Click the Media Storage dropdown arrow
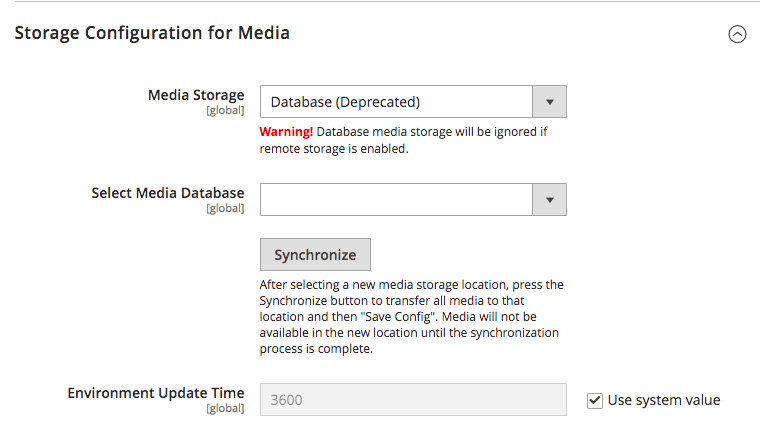 point(549,101)
